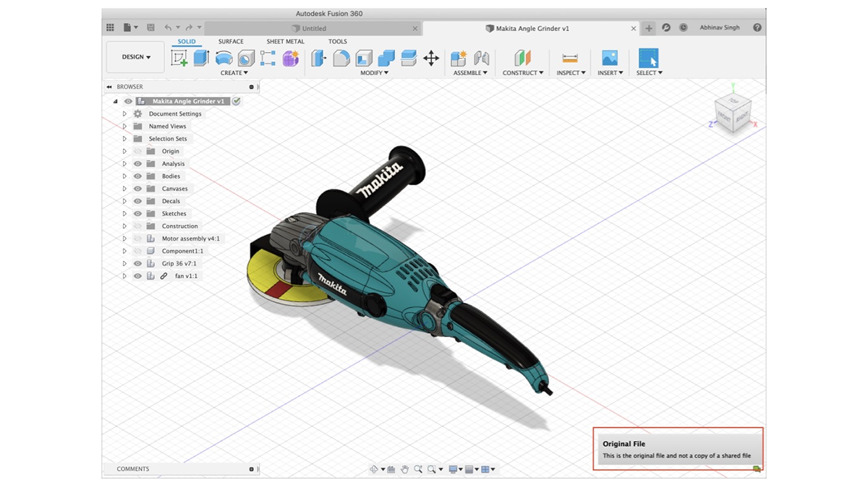The width and height of the screenshot is (868, 488).
Task: Select the Extrude tool
Action: pyautogui.click(x=201, y=59)
